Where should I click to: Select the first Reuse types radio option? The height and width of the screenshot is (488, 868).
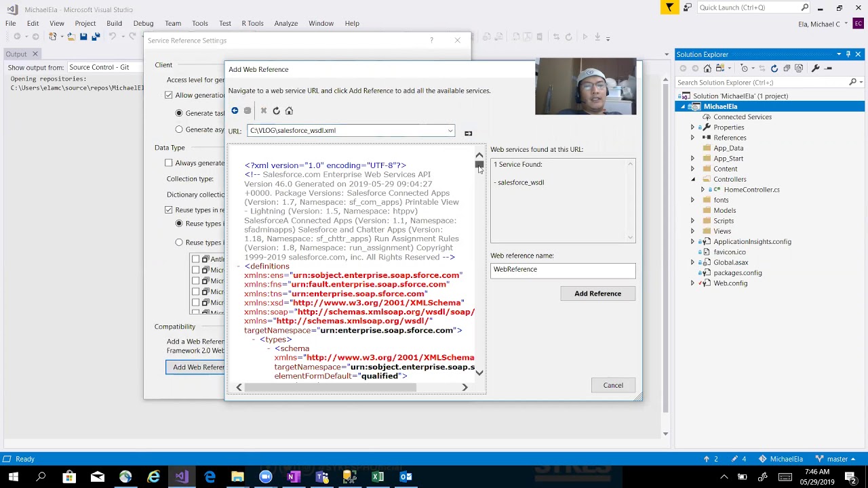(179, 224)
